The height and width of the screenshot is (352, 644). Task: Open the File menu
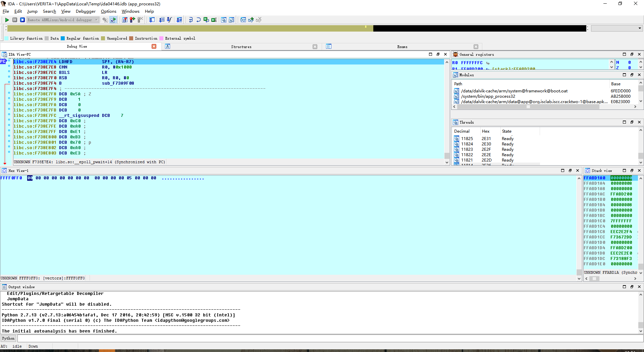click(x=6, y=11)
